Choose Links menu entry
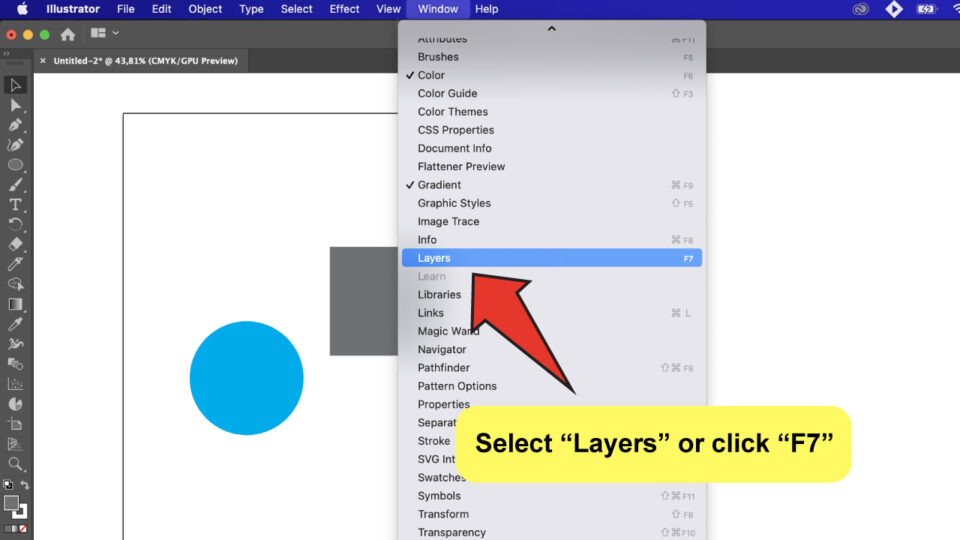Viewport: 960px width, 540px height. 552,313
